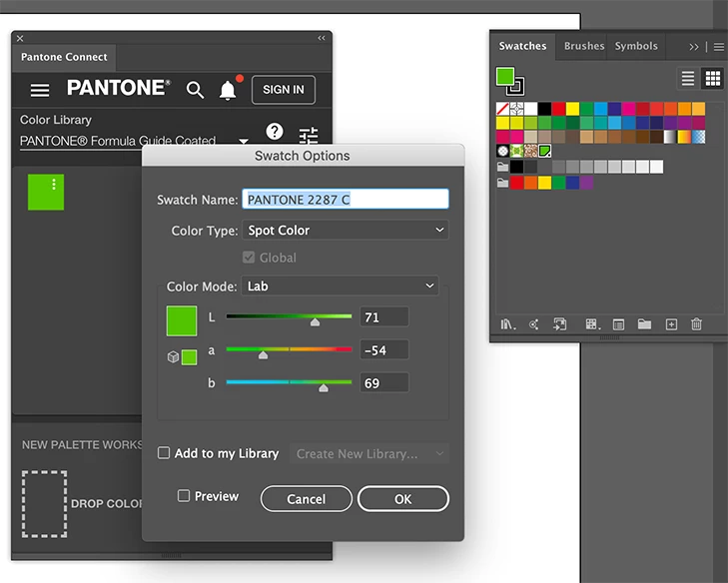Switch to the Symbols tab

pyautogui.click(x=636, y=46)
